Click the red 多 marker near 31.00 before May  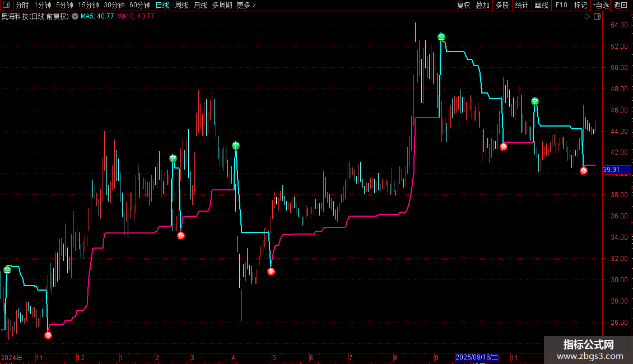click(x=271, y=272)
